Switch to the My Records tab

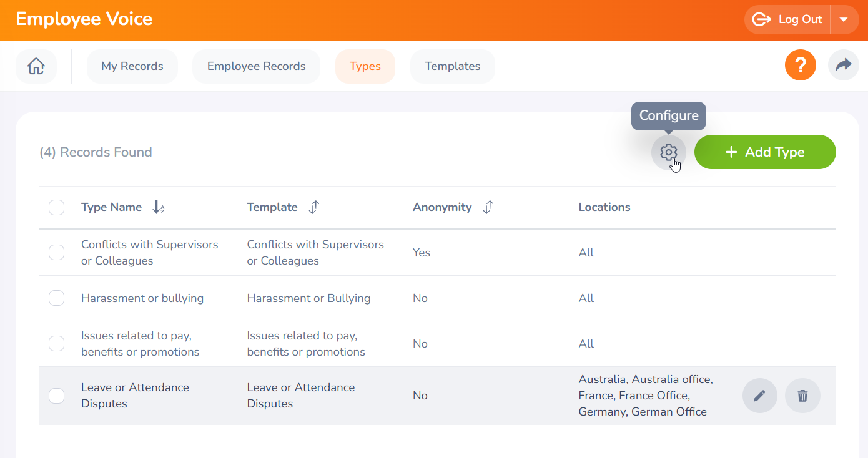click(132, 66)
